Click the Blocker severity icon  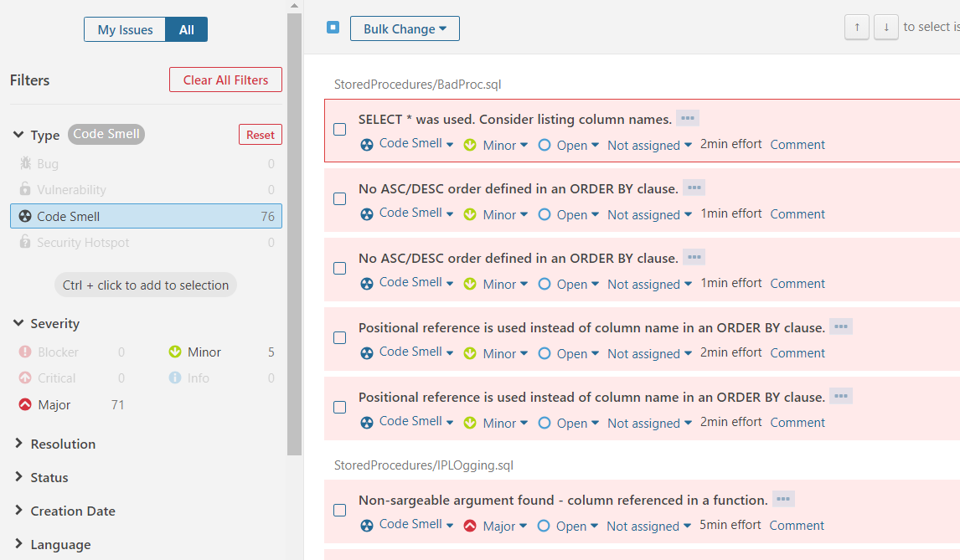23,352
